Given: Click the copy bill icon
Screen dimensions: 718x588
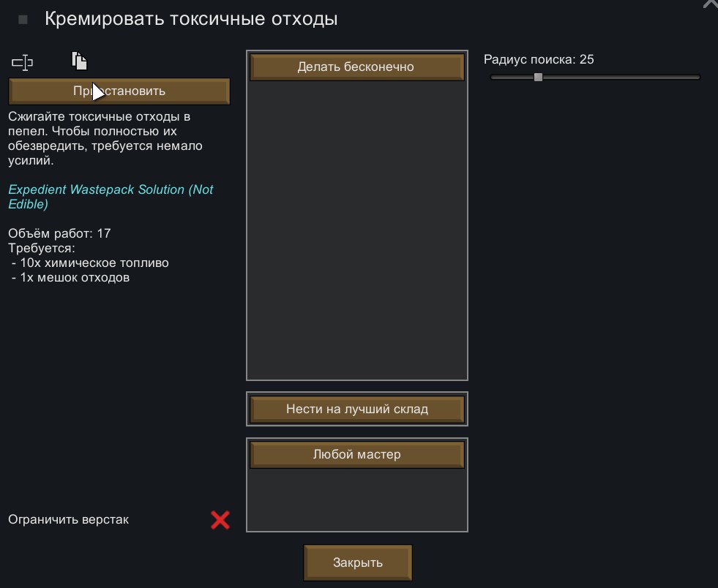Looking at the screenshot, I should [x=79, y=61].
